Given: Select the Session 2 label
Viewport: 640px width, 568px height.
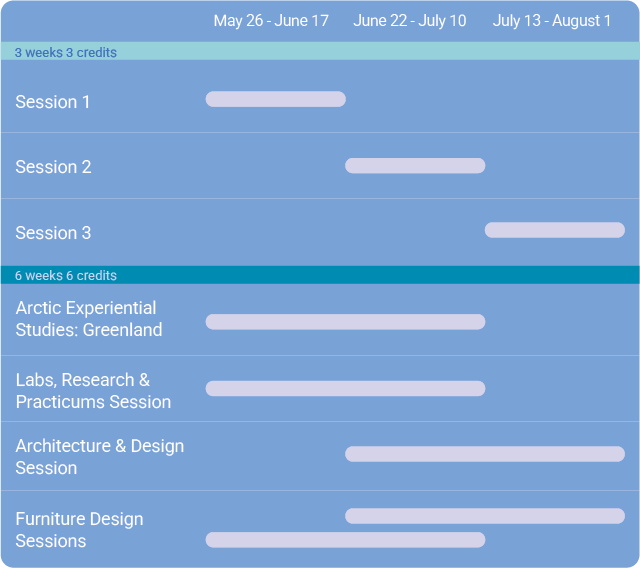Looking at the screenshot, I should click(x=53, y=167).
